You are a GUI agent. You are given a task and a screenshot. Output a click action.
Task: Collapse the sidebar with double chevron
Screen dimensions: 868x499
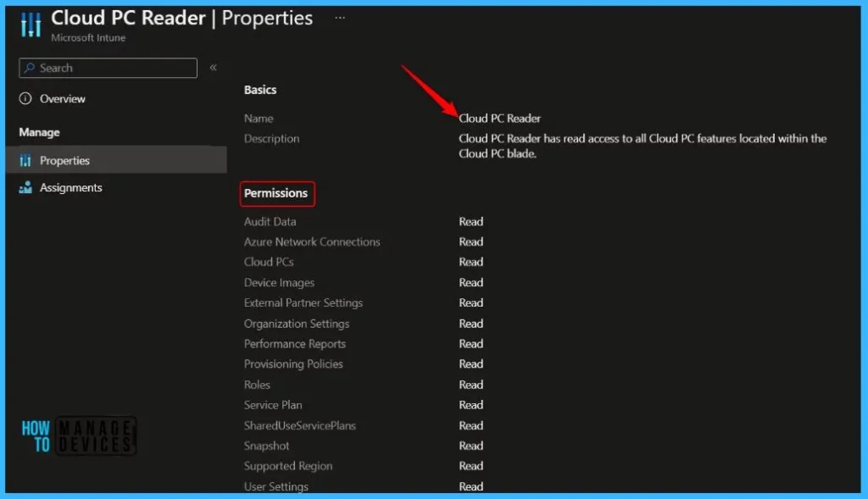coord(213,68)
